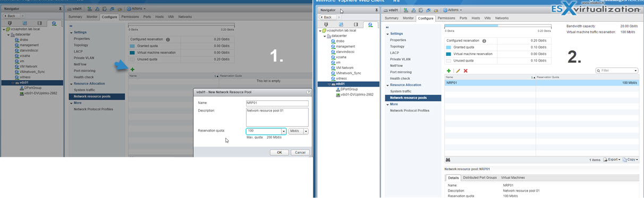Open Networking view tab icon in right Navigator
This screenshot has height=198, width=644.
pos(370,24)
